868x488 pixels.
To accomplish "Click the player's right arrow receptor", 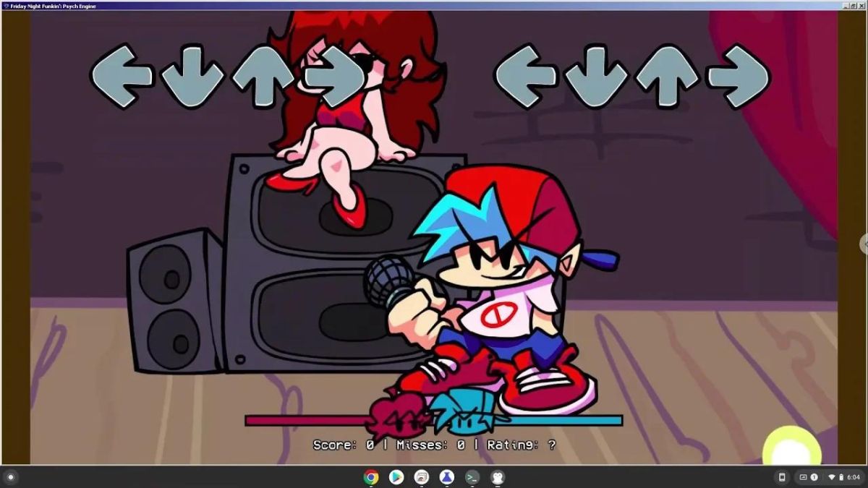I will [739, 76].
